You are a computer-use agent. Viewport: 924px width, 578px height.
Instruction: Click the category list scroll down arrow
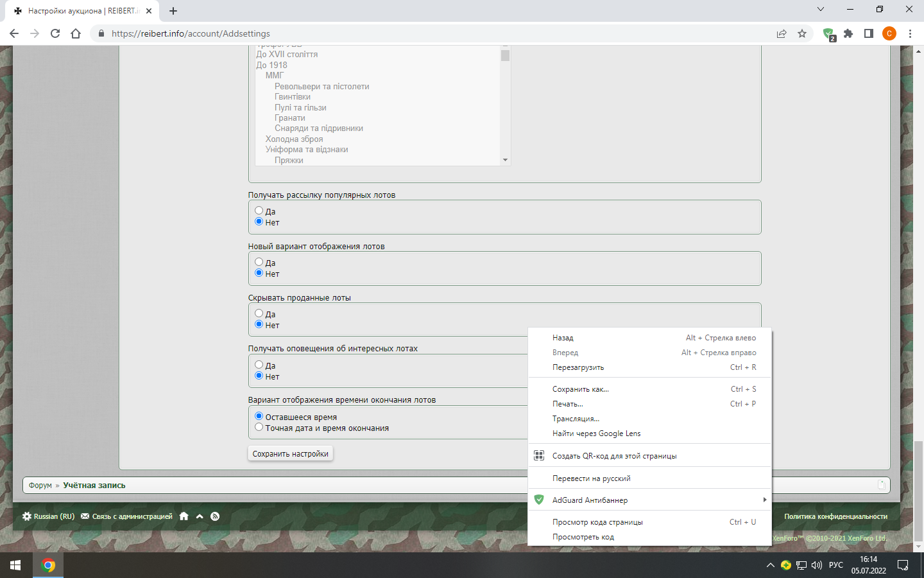pos(505,160)
